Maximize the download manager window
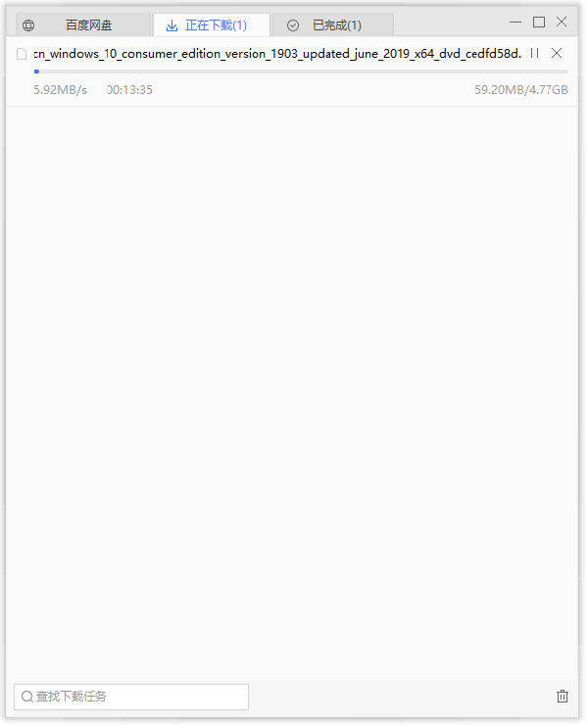The width and height of the screenshot is (588, 725). (538, 22)
